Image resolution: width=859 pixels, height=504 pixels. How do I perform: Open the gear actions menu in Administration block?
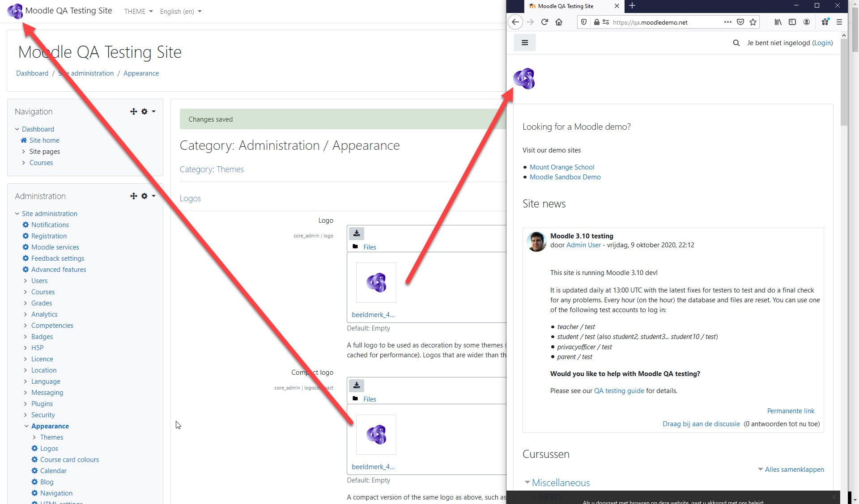[x=148, y=196]
